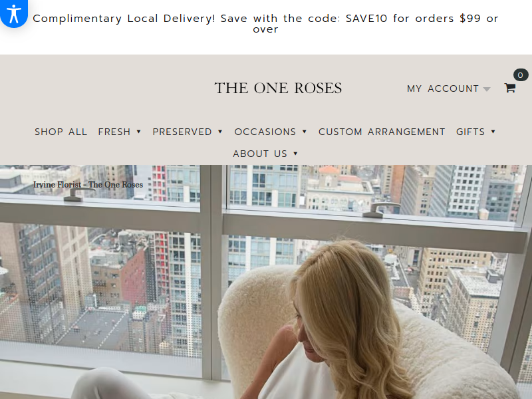This screenshot has width=532, height=399.
Task: Open the My Account link
Action: click(443, 88)
